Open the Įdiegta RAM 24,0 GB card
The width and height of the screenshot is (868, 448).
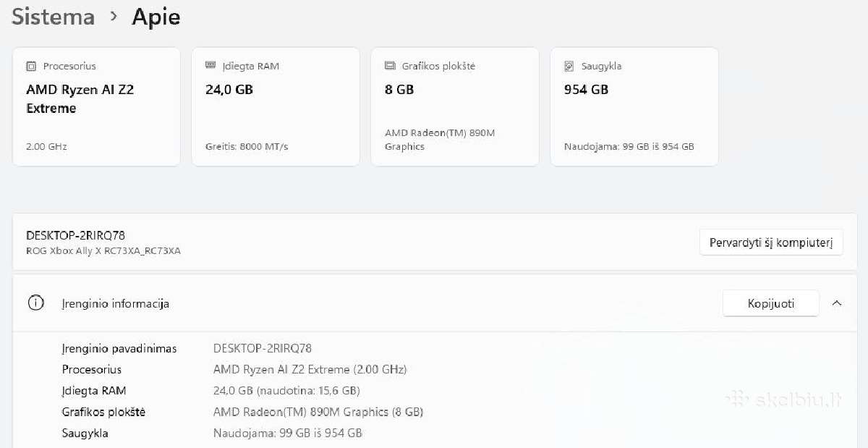click(276, 106)
